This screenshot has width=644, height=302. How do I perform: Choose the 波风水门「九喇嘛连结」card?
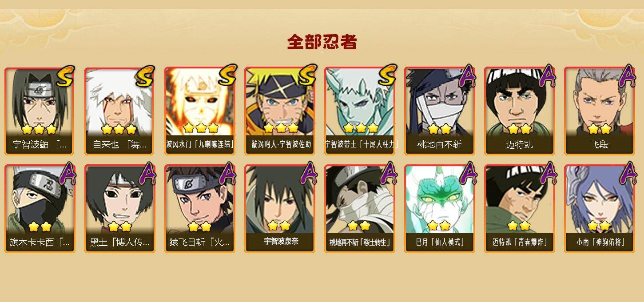[x=200, y=111]
